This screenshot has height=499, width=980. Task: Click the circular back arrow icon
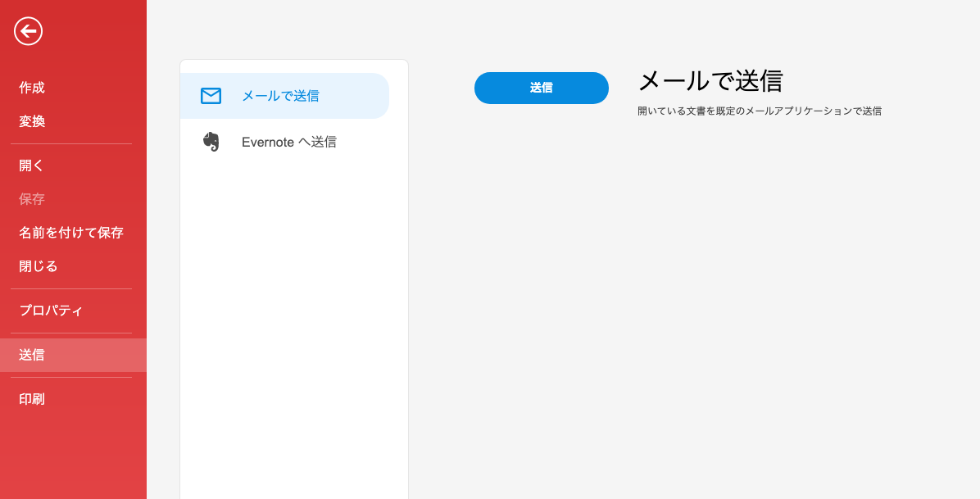pyautogui.click(x=27, y=31)
